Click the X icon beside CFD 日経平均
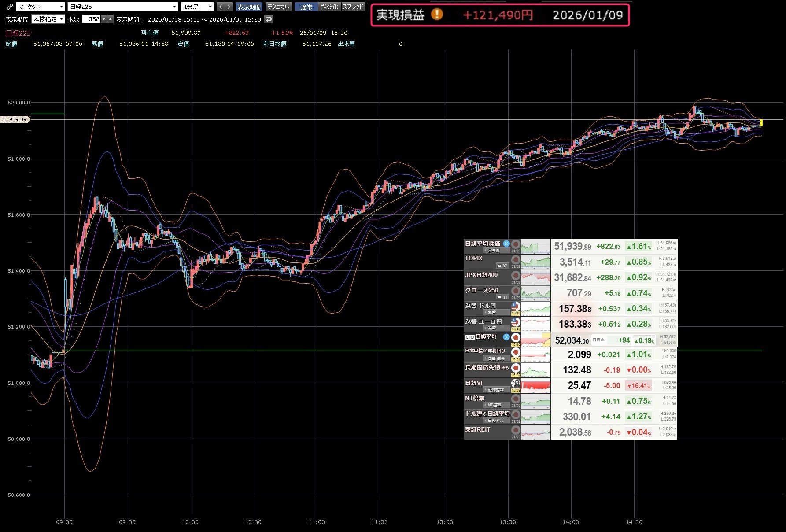 [x=506, y=337]
